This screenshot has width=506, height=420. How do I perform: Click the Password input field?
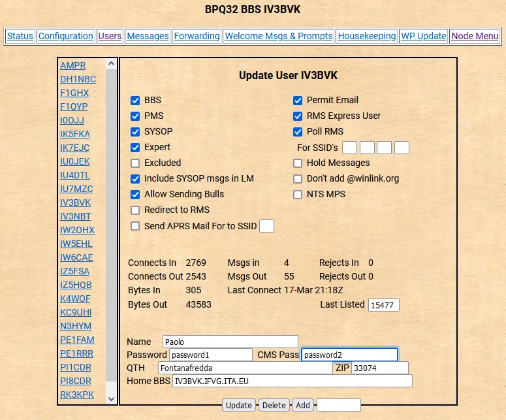click(211, 355)
